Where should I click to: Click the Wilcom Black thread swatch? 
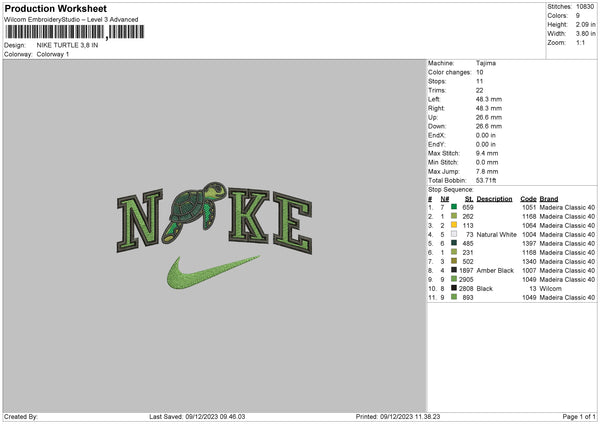[453, 288]
